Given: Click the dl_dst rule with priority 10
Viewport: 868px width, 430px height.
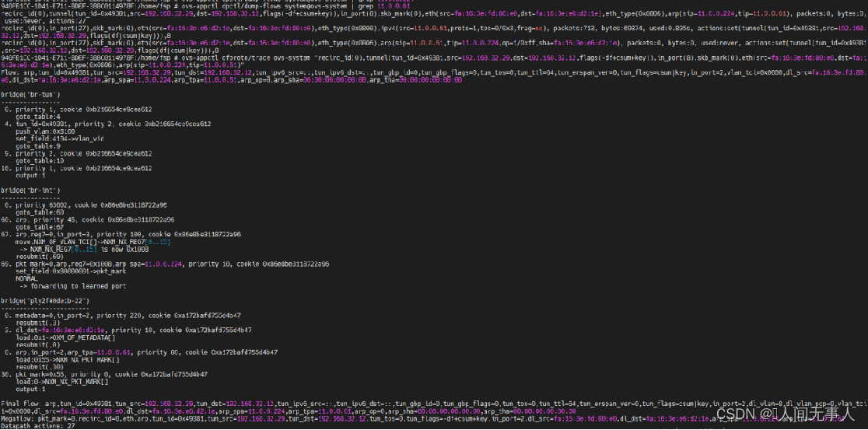Looking at the screenshot, I should coord(128,330).
